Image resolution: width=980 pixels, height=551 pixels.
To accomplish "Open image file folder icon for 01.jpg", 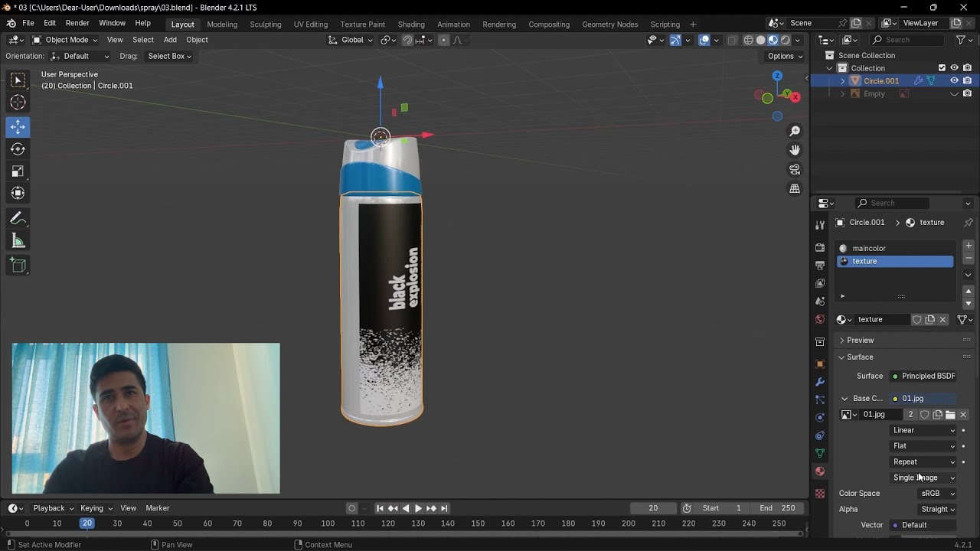I will coord(950,415).
